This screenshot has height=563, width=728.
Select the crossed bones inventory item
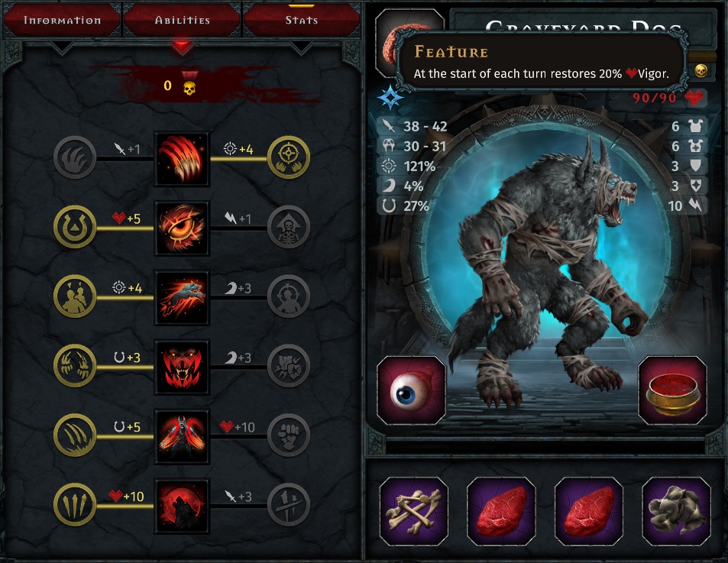pyautogui.click(x=414, y=511)
